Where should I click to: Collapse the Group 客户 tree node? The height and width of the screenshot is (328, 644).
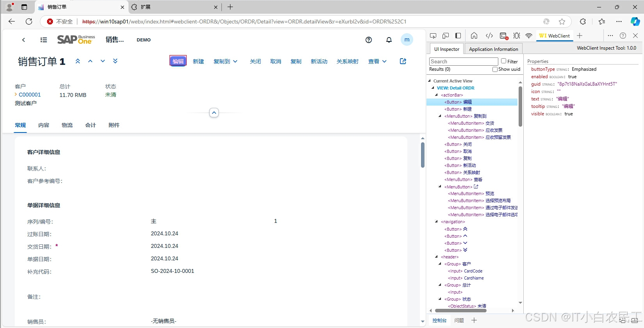pos(440,264)
